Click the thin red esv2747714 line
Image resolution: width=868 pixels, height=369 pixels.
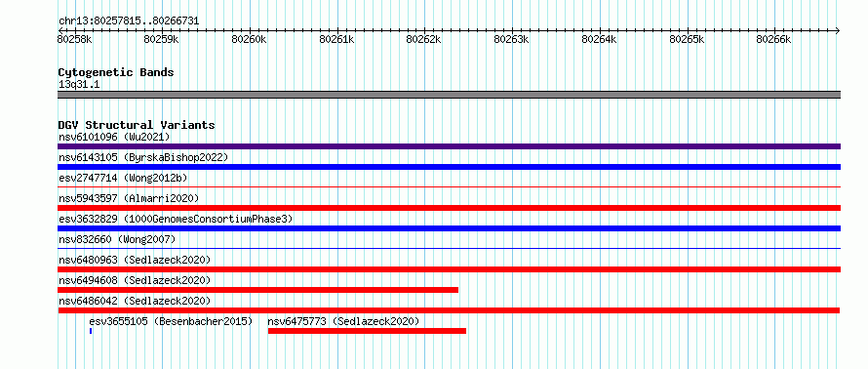click(x=449, y=187)
